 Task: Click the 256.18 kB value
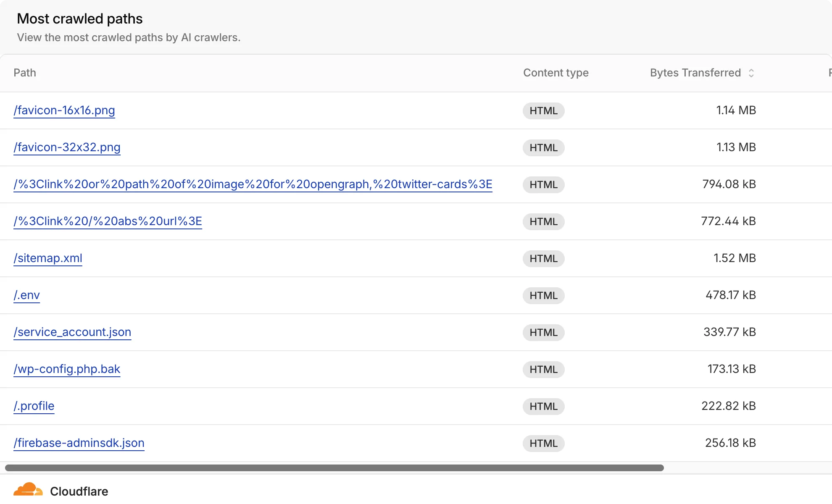click(731, 443)
